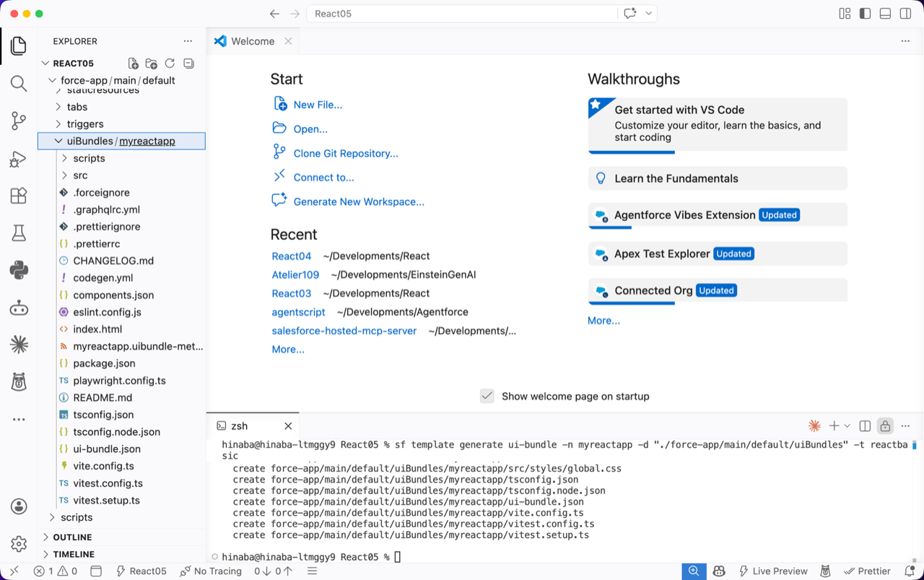This screenshot has width=924, height=580.
Task: Open the Search view in activity bar
Action: (19, 83)
